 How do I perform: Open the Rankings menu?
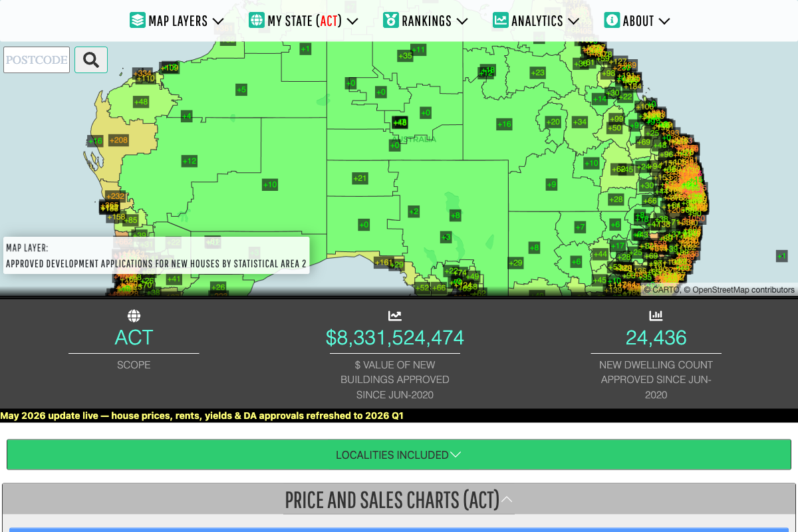click(426, 21)
